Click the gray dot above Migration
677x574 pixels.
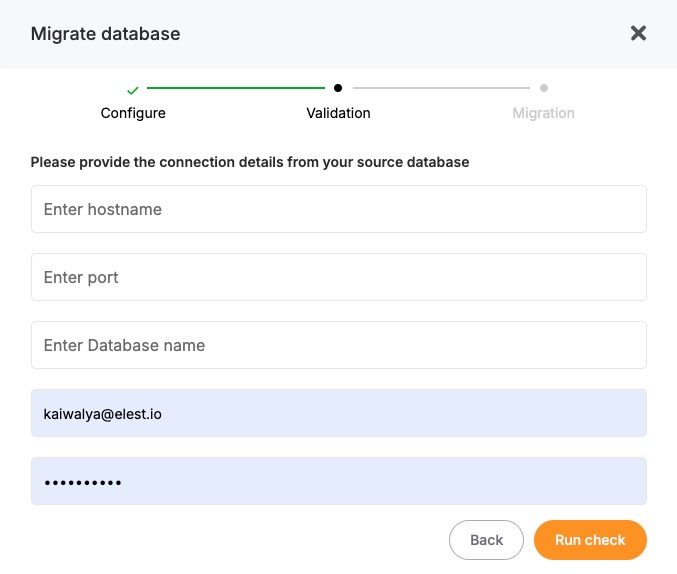pos(544,88)
